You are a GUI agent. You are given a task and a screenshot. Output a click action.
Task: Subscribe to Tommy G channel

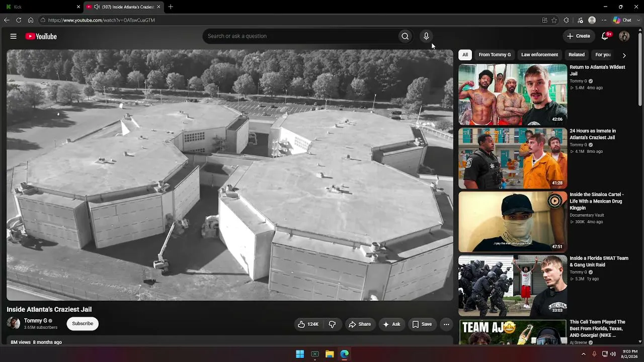[x=83, y=324]
